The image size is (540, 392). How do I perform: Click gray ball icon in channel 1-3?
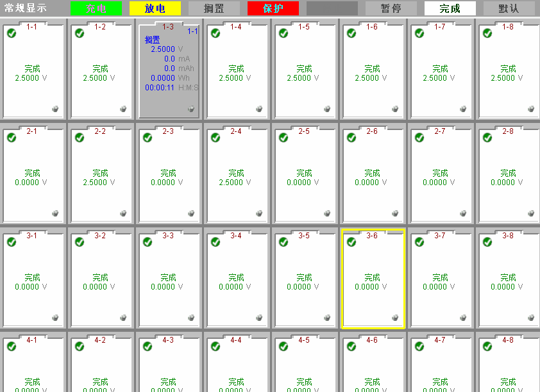coord(191,109)
